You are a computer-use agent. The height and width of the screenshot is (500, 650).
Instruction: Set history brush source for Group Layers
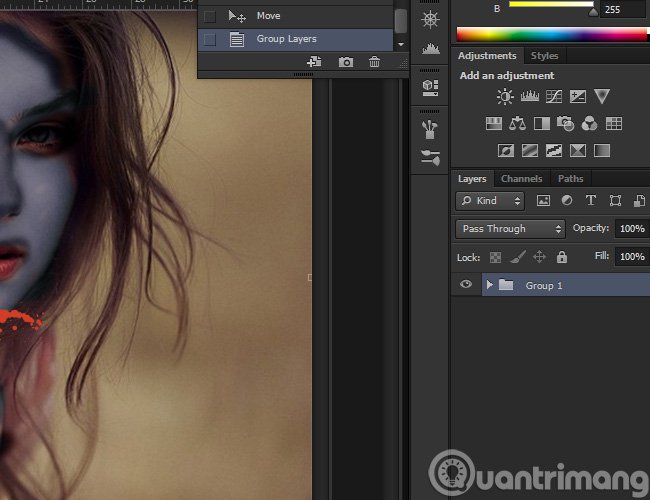click(210, 40)
